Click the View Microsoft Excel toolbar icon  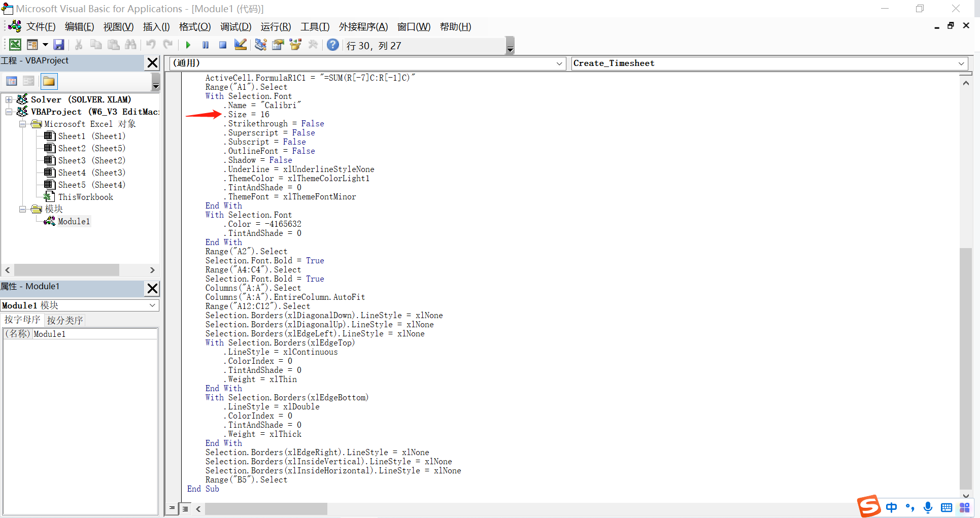tap(15, 45)
